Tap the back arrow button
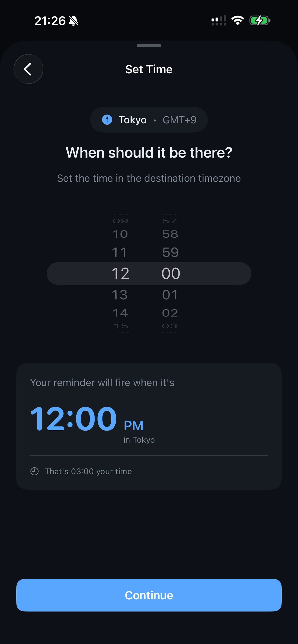298x644 pixels. point(28,69)
